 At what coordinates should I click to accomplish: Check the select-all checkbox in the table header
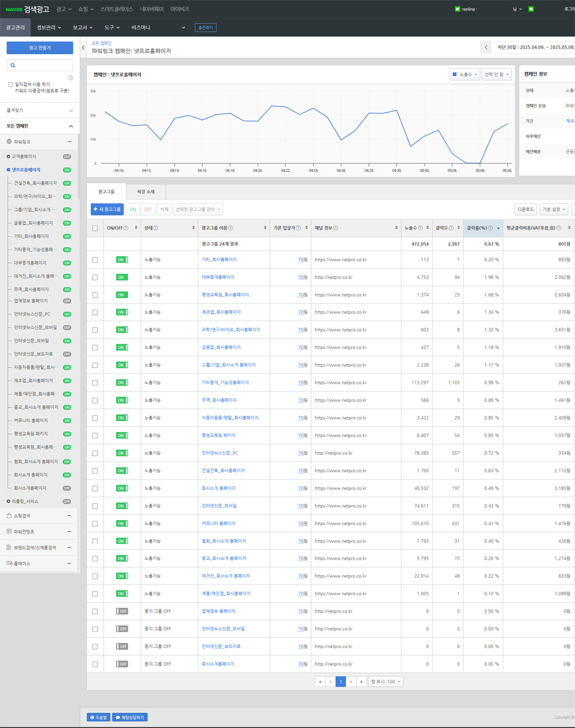(95, 228)
